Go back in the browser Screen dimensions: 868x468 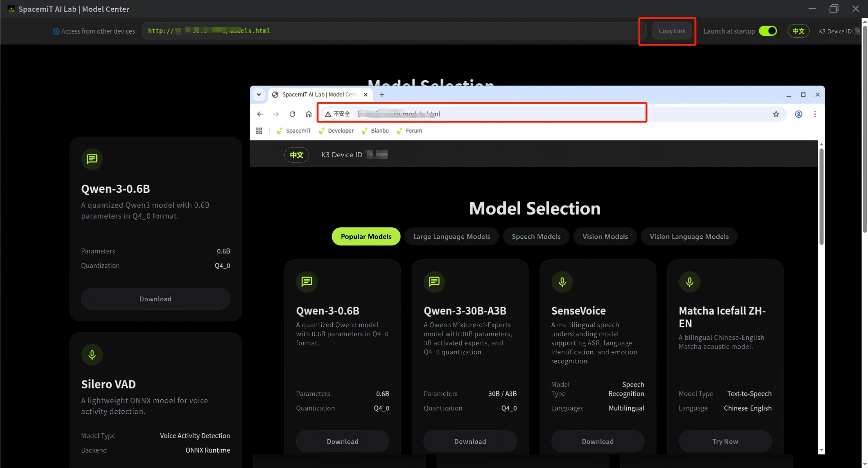260,114
